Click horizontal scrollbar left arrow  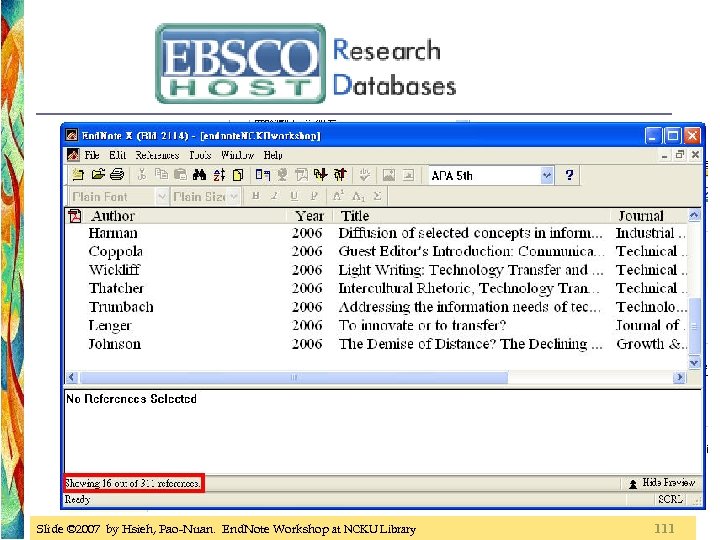click(x=72, y=377)
